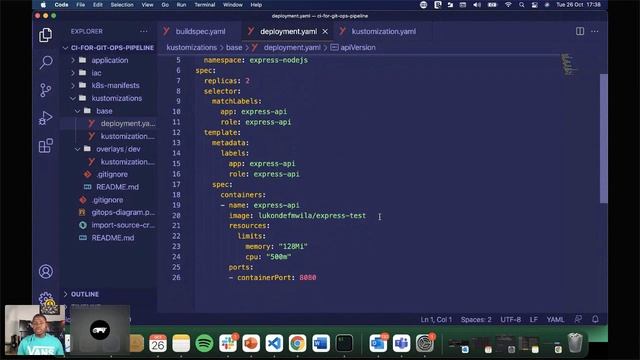Viewport: 640px width, 360px height.
Task: Open Slack from the dock
Action: pyautogui.click(x=228, y=343)
